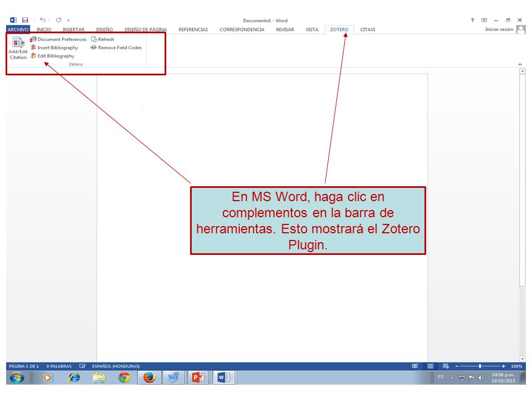Zoom out with the minus button
The width and height of the screenshot is (532, 399).
pos(457,366)
